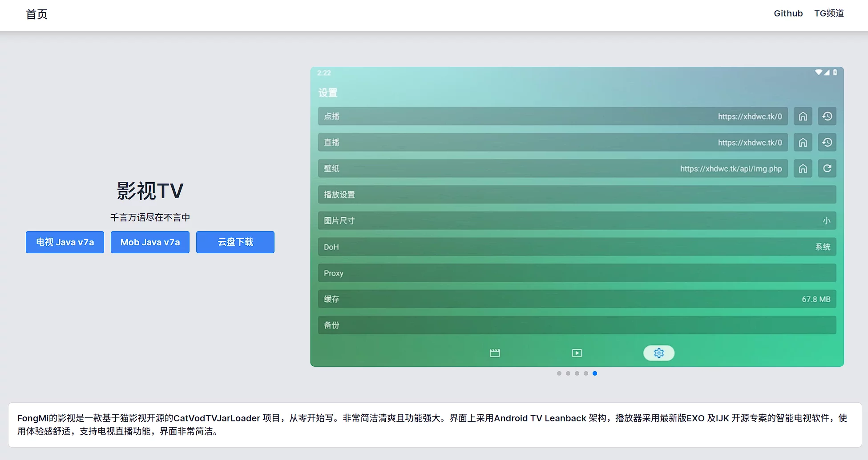Screen dimensions: 868x460
Task: Click home icon in 点播 row
Action: coord(803,116)
